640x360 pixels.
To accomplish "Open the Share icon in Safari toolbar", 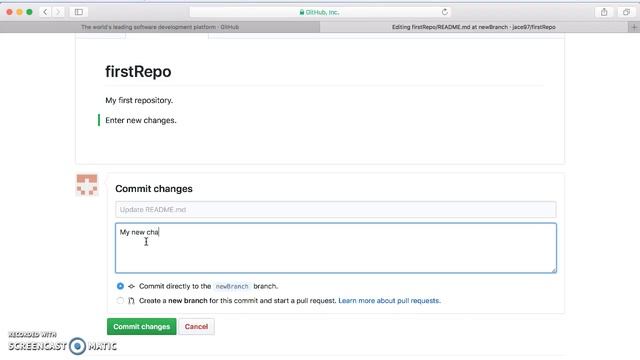I will click(x=604, y=12).
